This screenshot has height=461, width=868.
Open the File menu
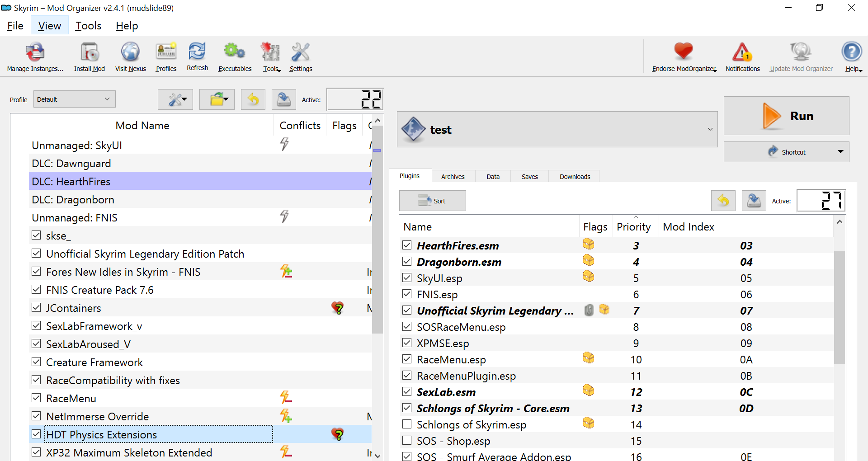click(x=15, y=26)
